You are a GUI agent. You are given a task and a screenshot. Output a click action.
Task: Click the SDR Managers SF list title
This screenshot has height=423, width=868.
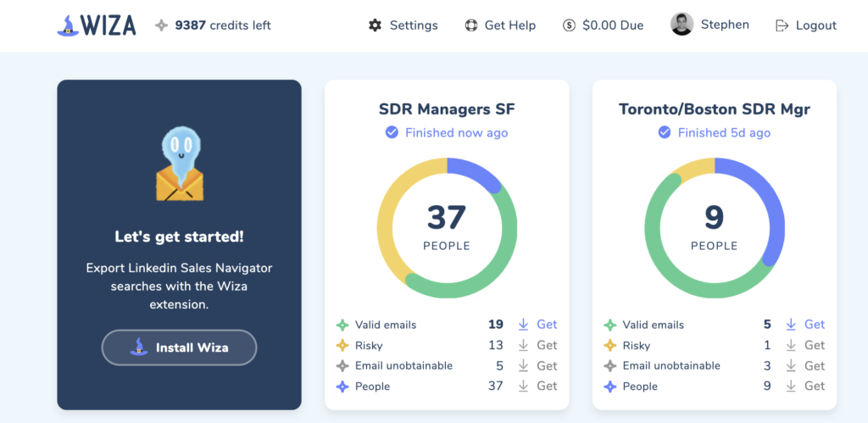click(x=447, y=109)
